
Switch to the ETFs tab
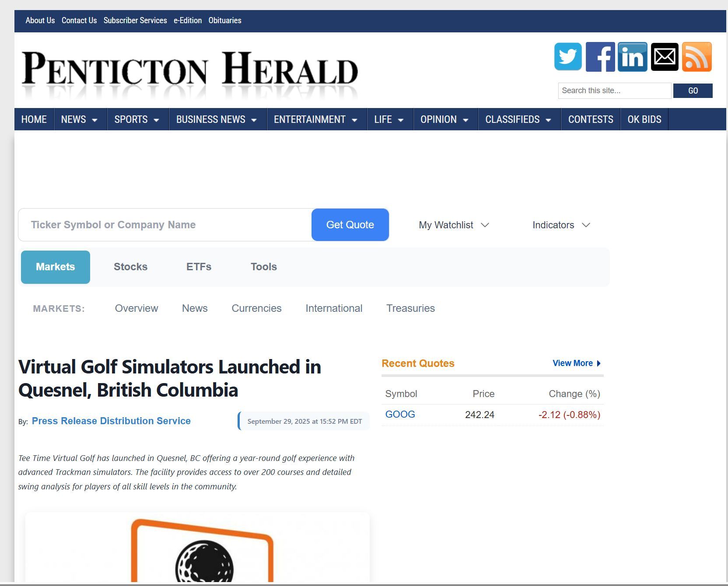coord(199,267)
